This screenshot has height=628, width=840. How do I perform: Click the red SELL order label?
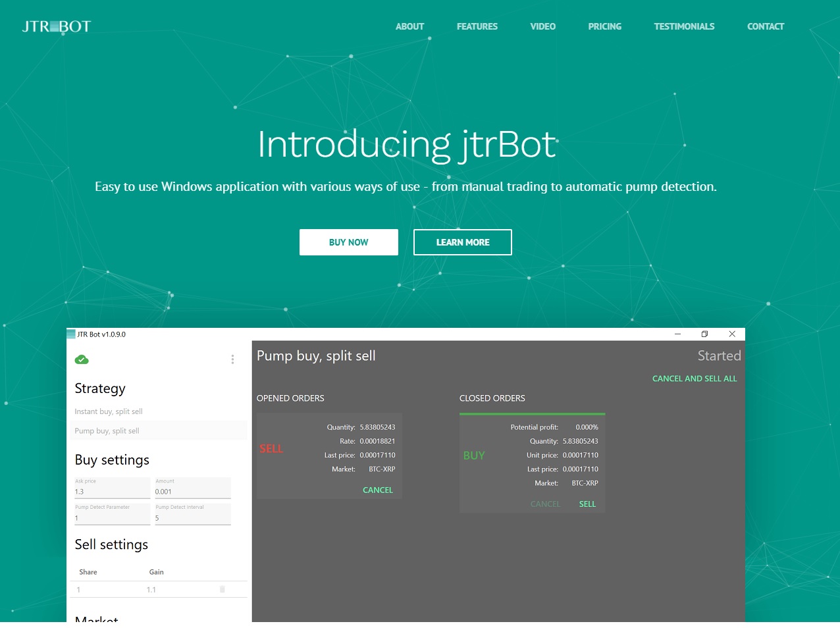271,449
